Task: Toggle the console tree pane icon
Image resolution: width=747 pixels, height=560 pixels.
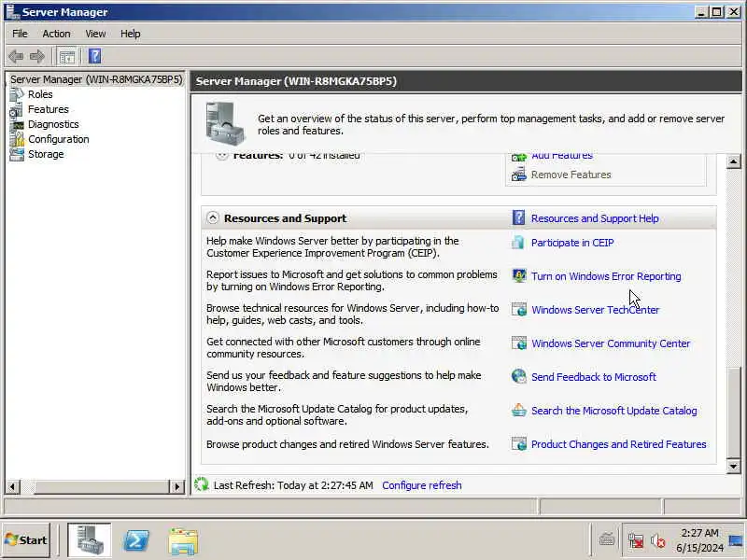Action: pyautogui.click(x=67, y=57)
